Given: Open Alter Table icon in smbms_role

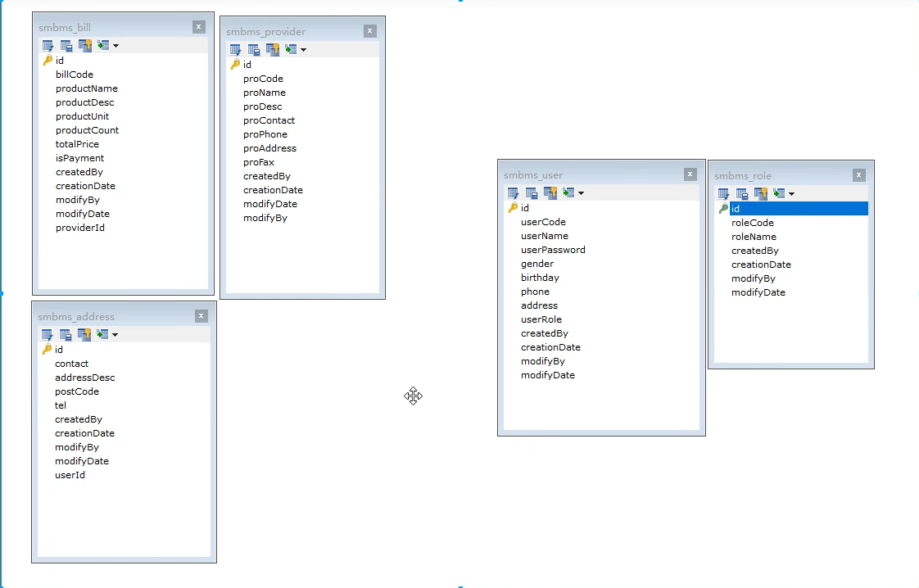Looking at the screenshot, I should [x=724, y=194].
